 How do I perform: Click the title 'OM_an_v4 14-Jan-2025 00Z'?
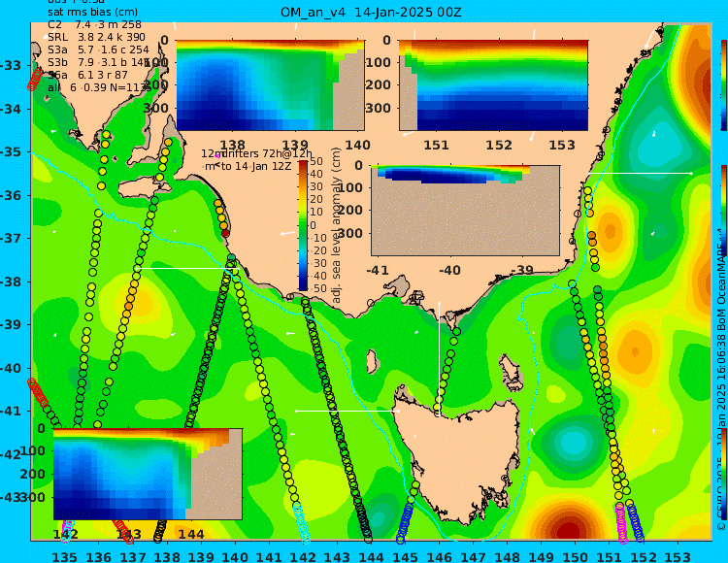click(x=371, y=12)
